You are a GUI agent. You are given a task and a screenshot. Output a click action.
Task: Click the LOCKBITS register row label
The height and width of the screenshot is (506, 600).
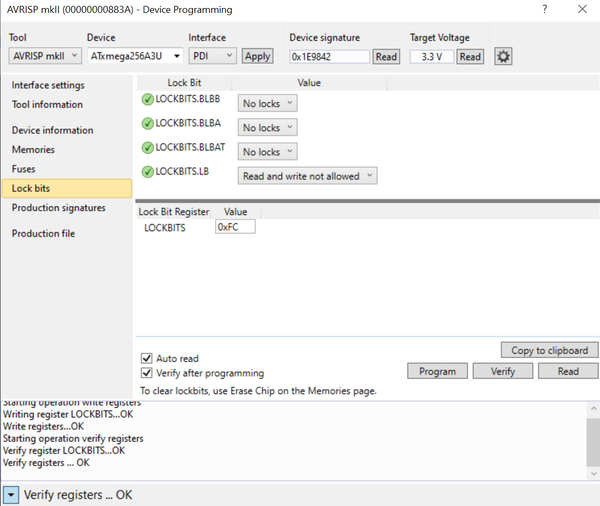(165, 228)
